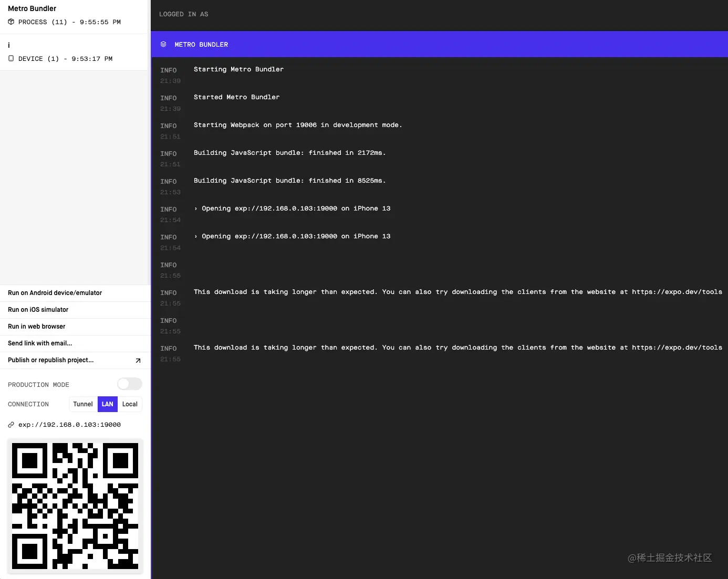Image resolution: width=728 pixels, height=579 pixels.
Task: Click the Started Metro Bundler log line
Action: tap(236, 97)
